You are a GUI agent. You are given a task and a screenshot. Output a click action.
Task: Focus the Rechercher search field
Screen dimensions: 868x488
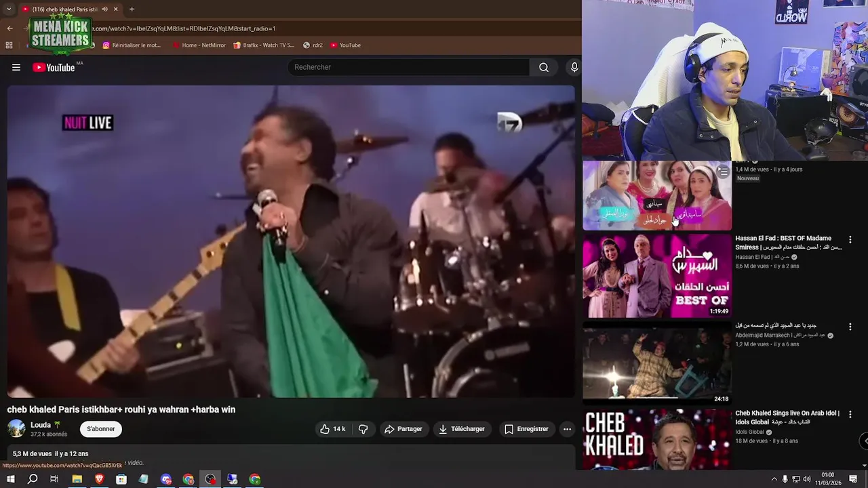point(409,67)
